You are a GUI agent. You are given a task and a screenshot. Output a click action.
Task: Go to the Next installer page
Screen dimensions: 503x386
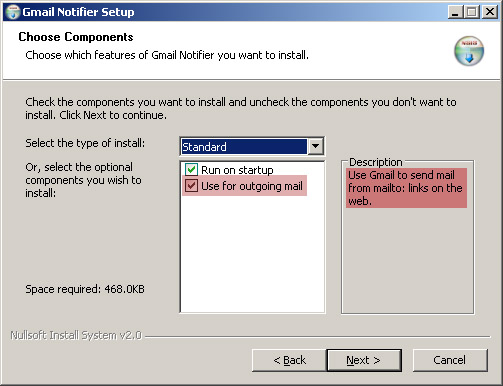point(364,360)
